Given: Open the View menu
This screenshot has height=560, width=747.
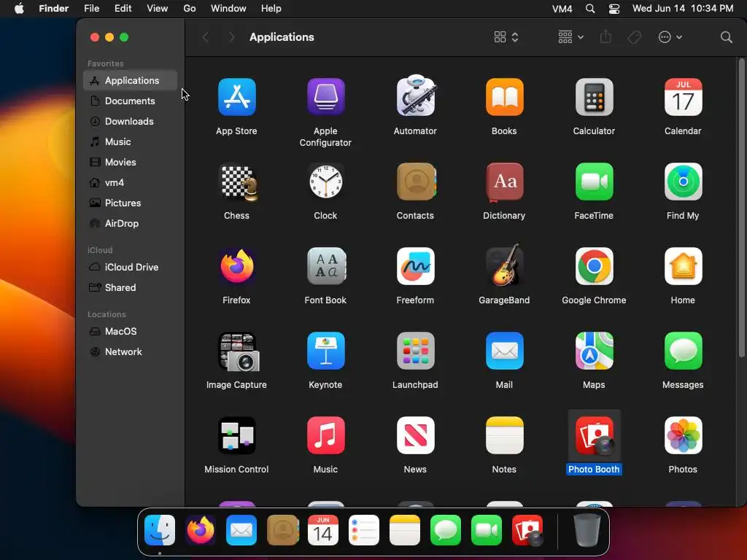Looking at the screenshot, I should pos(158,9).
